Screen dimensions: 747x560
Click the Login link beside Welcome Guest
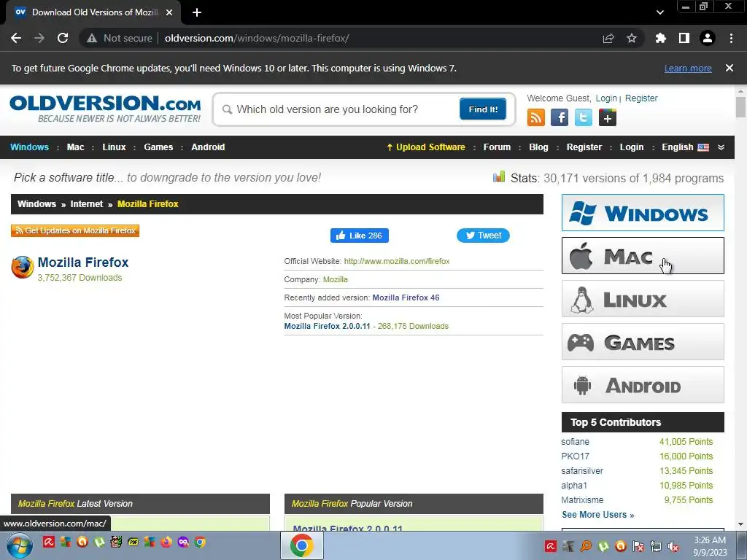606,98
